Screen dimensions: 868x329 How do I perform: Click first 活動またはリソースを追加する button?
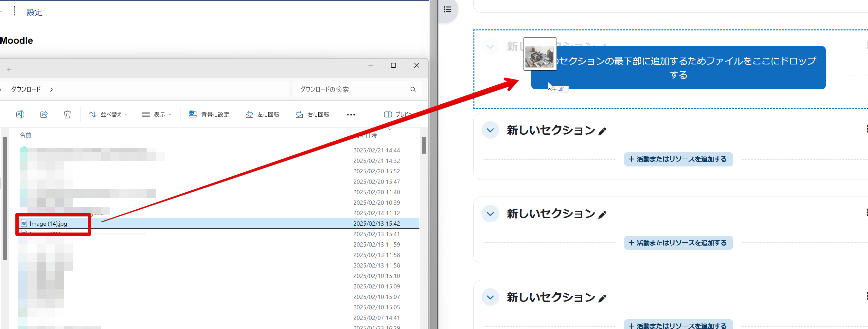[x=678, y=159]
